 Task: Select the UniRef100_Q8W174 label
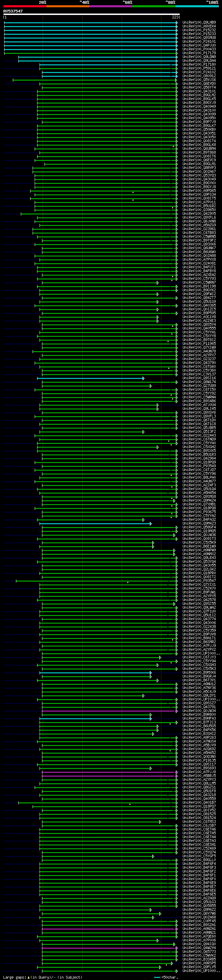(199, 382)
